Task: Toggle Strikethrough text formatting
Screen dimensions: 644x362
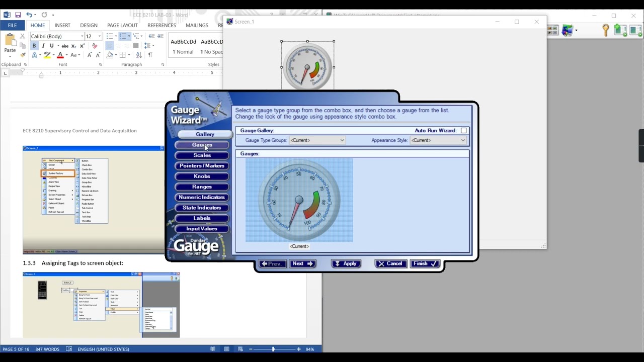Action: pos(65,46)
